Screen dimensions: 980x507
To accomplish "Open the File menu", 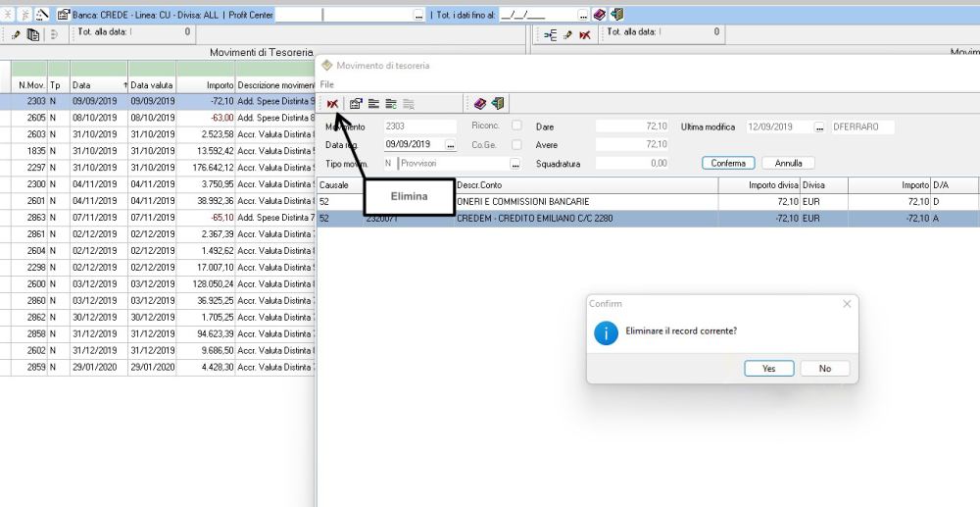I will point(326,85).
